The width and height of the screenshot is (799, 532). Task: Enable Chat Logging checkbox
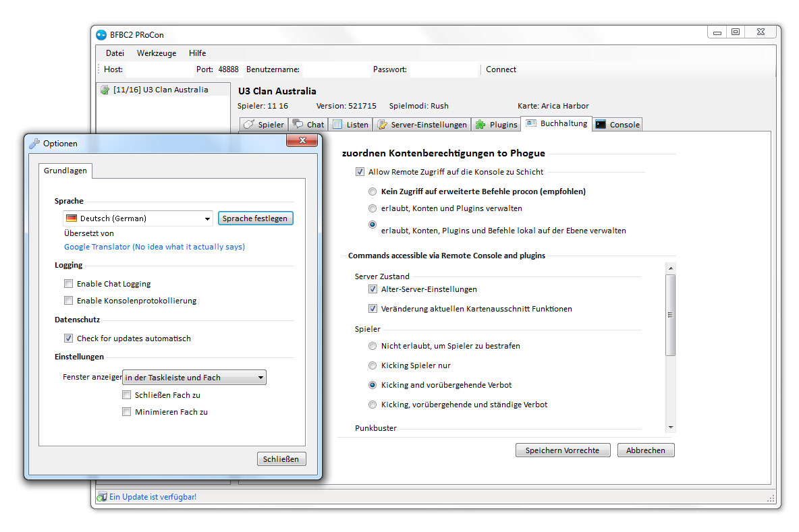click(68, 284)
